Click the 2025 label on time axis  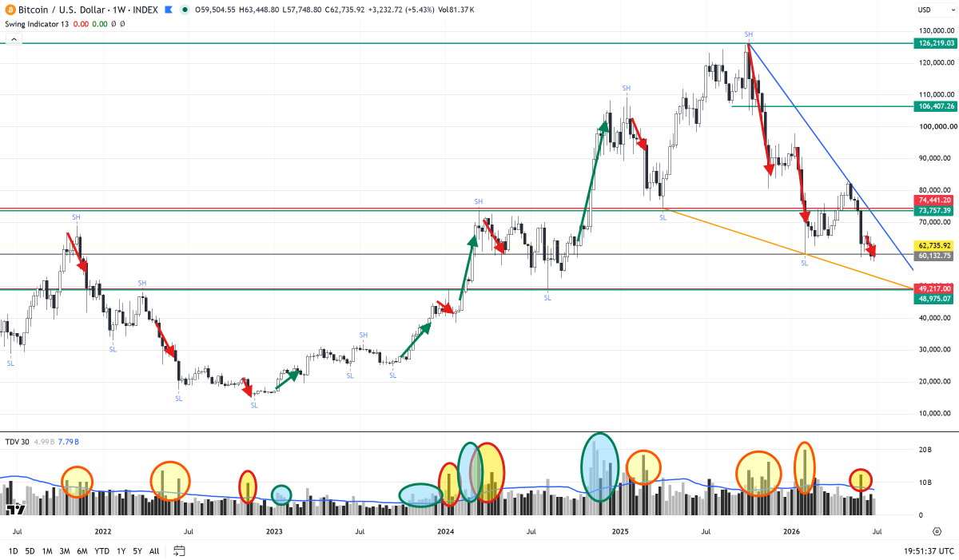(620, 530)
